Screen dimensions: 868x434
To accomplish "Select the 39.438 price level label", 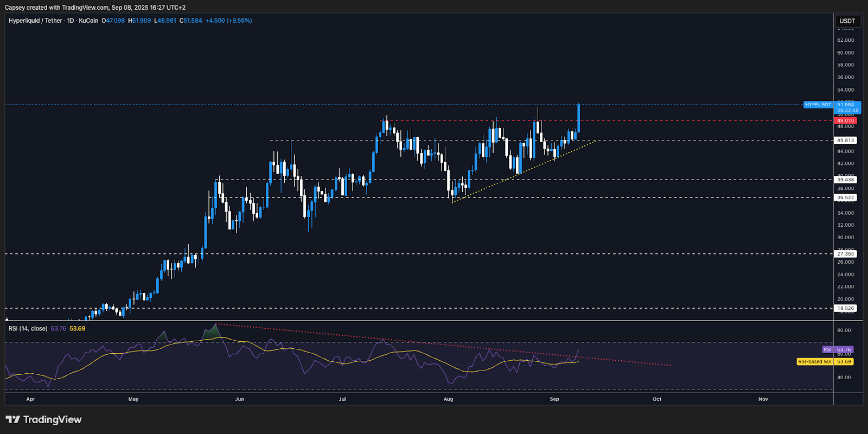I will click(x=845, y=180).
